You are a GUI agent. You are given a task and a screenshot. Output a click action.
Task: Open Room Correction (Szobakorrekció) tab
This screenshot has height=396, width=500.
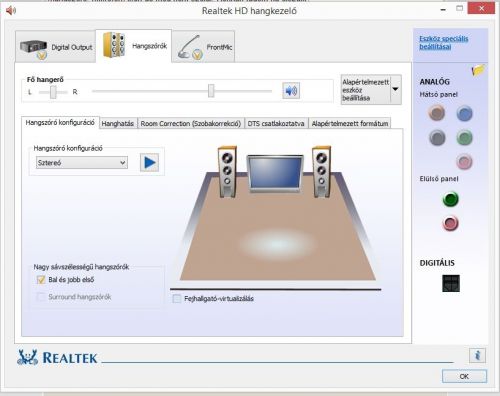[x=191, y=123]
